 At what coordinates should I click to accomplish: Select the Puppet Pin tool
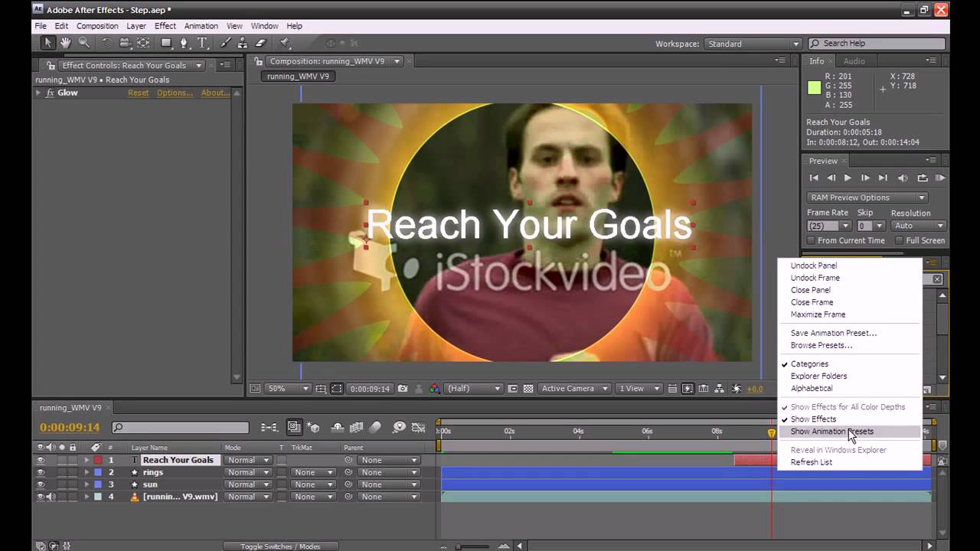coord(285,44)
